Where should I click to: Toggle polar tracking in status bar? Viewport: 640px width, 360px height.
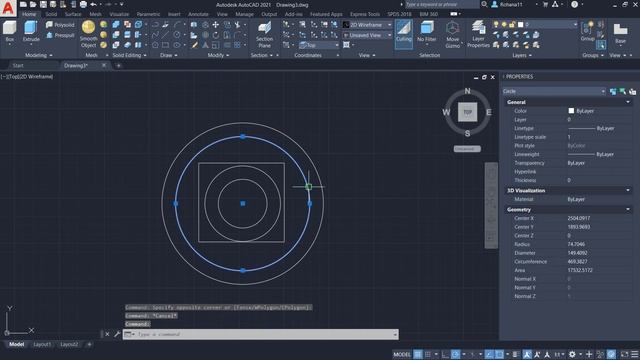click(x=456, y=354)
